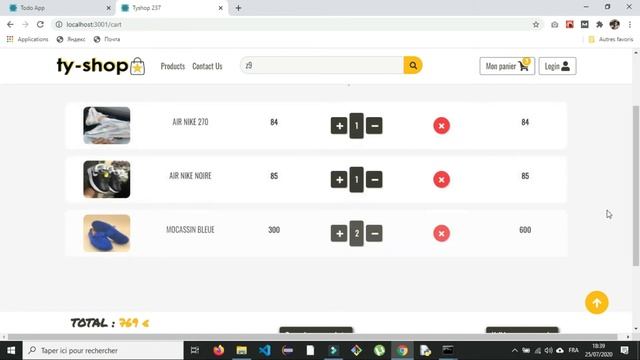Select the MOCASSIN BLEUE product name

coord(190,230)
